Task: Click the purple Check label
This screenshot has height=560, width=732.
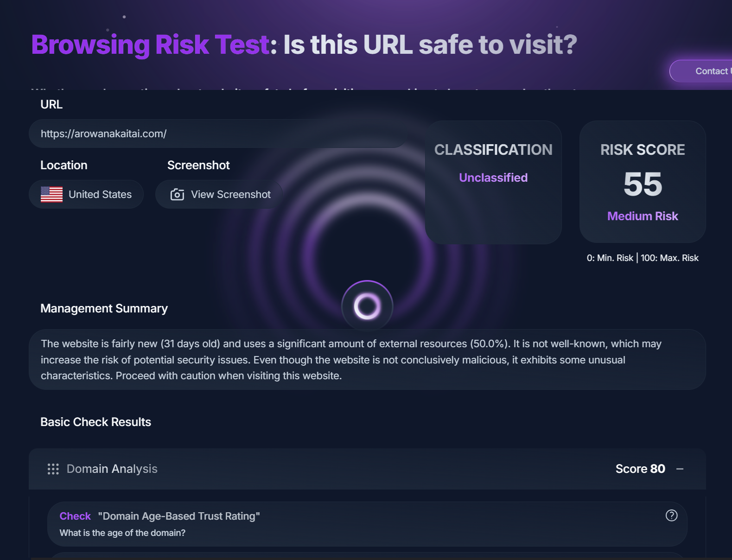Action: tap(75, 516)
